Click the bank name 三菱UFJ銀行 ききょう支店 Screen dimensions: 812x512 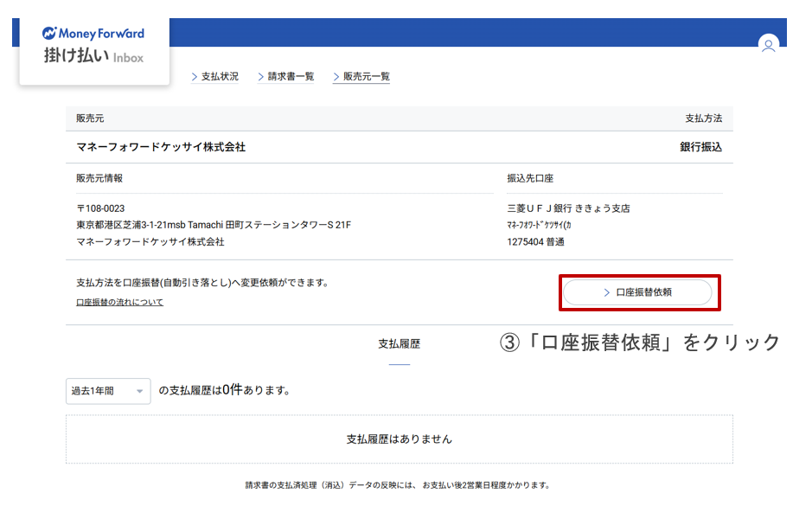[568, 208]
